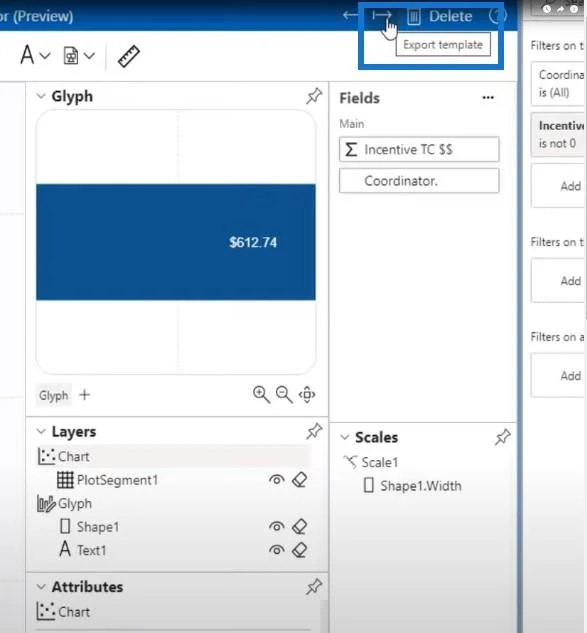The width and height of the screenshot is (587, 633).
Task: Zoom in on the glyph canvas
Action: (x=261, y=394)
